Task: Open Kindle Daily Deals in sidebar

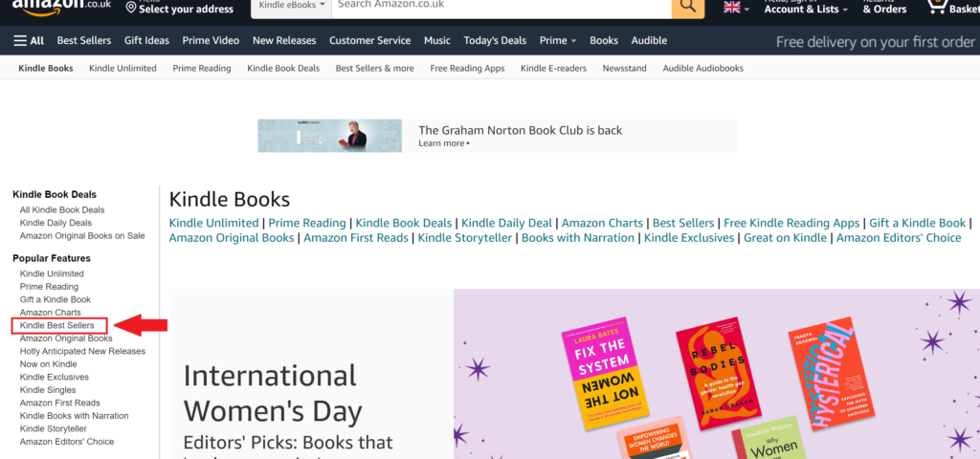Action: 56,223
